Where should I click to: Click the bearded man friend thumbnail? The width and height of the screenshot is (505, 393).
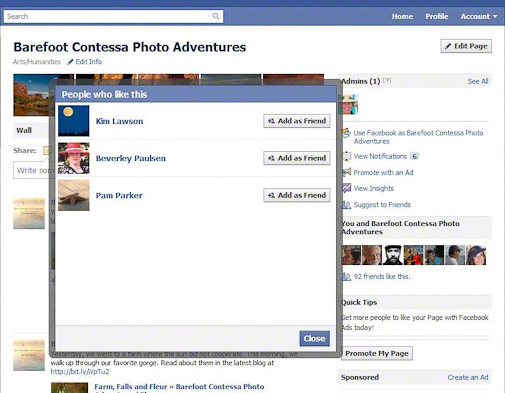393,255
